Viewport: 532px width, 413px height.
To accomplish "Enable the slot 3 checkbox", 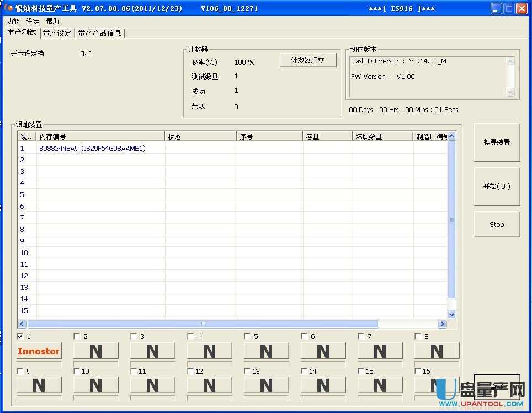I will [x=134, y=336].
